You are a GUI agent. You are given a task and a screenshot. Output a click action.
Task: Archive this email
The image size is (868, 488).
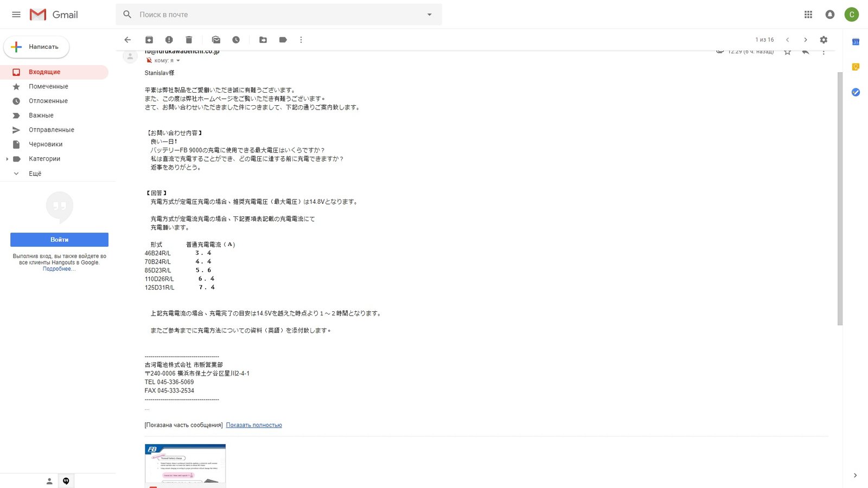(149, 40)
